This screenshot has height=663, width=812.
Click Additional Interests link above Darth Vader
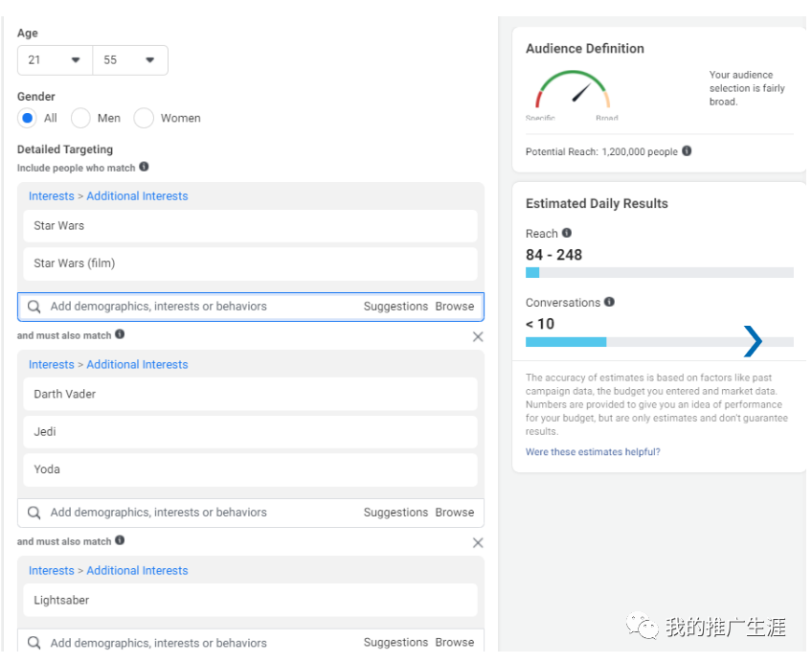pyautogui.click(x=137, y=365)
